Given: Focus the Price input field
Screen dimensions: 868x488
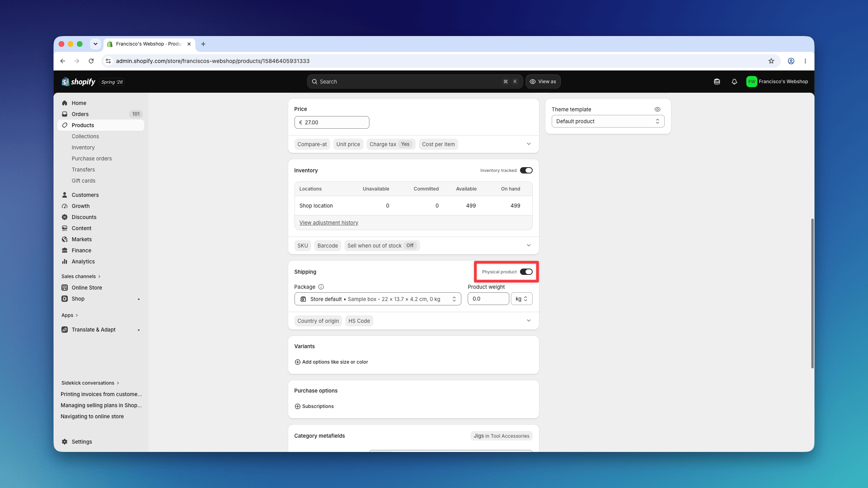Looking at the screenshot, I should (332, 122).
